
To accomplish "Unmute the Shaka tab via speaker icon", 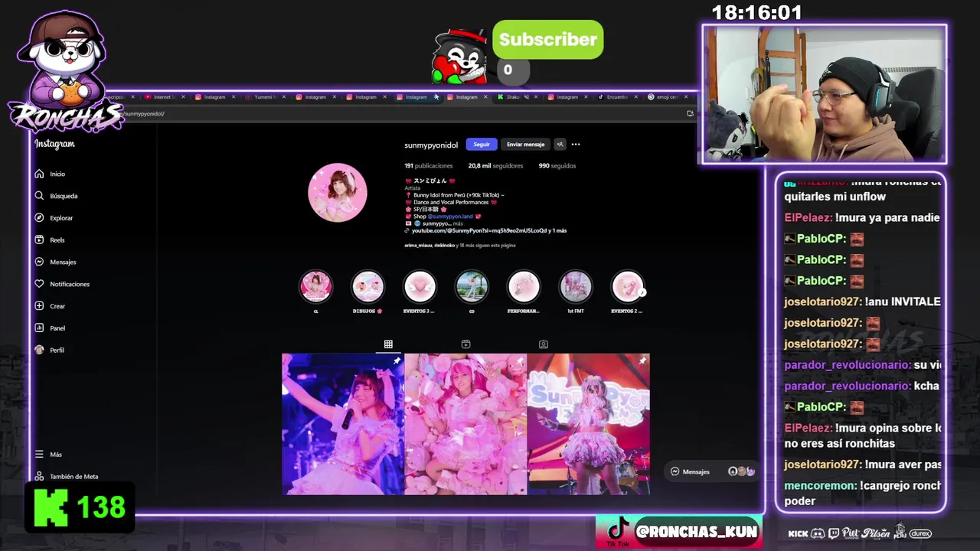I will (527, 97).
